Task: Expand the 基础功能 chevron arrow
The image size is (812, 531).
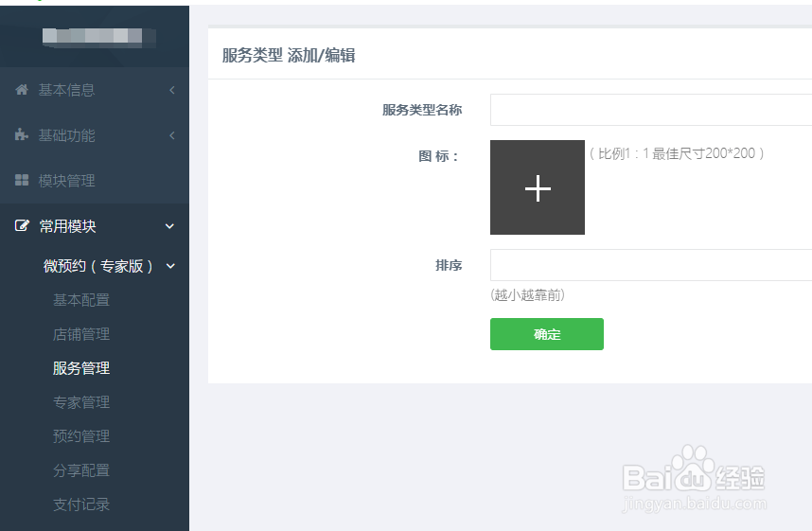Action: 172,135
